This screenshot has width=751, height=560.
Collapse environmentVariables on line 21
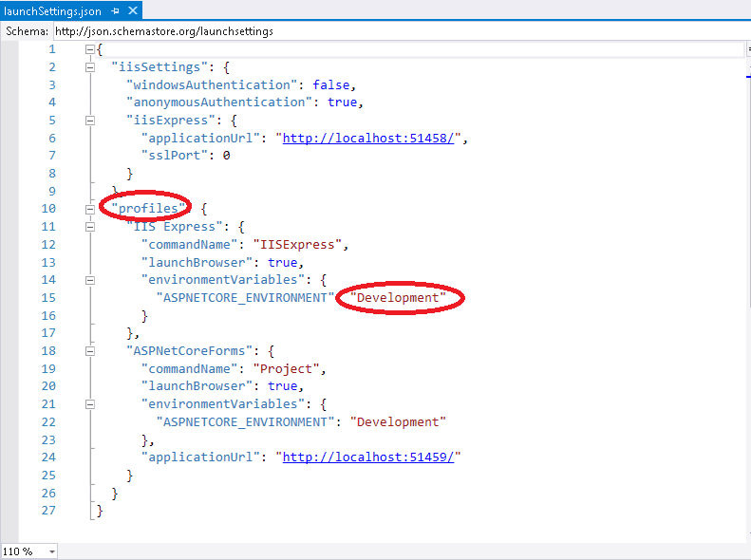89,404
